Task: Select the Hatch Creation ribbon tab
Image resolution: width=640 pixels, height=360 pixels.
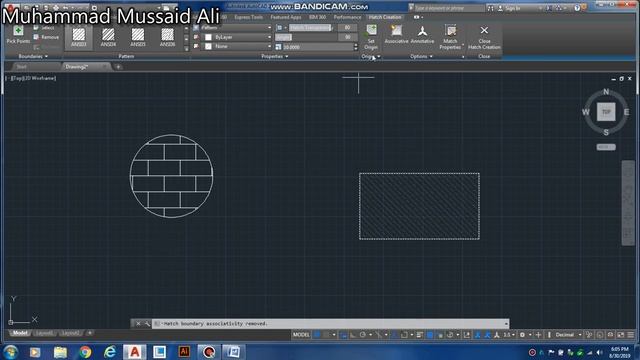Action: (385, 17)
